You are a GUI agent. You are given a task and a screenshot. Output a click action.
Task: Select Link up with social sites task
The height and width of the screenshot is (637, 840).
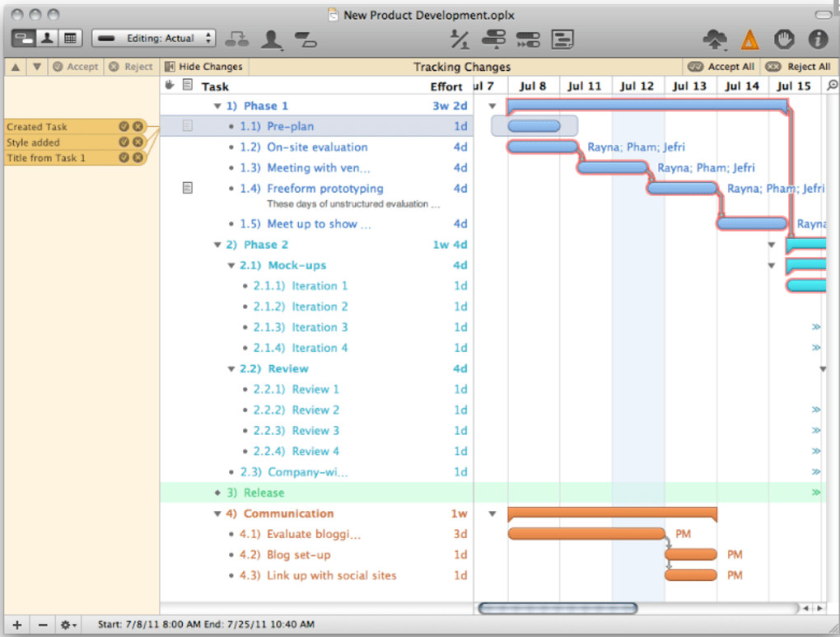(x=316, y=575)
